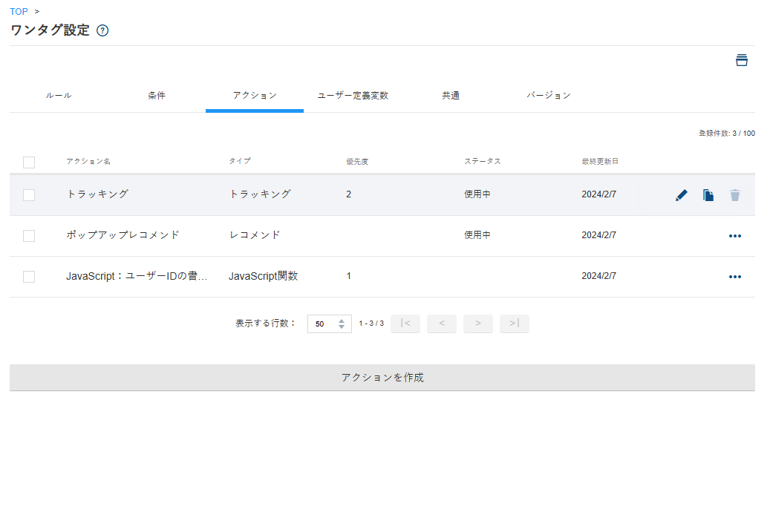This screenshot has height=532, width=767.
Task: Click the アクションを作成 button
Action: [x=382, y=378]
